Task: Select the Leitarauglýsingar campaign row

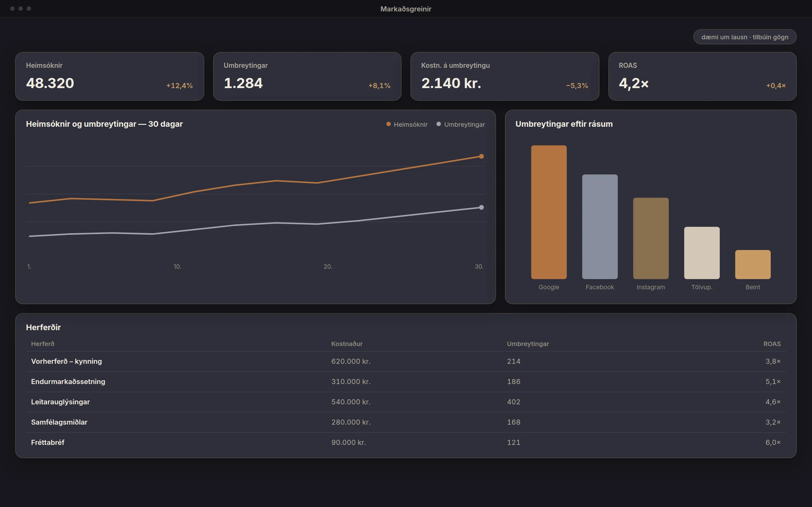Action: (x=406, y=402)
